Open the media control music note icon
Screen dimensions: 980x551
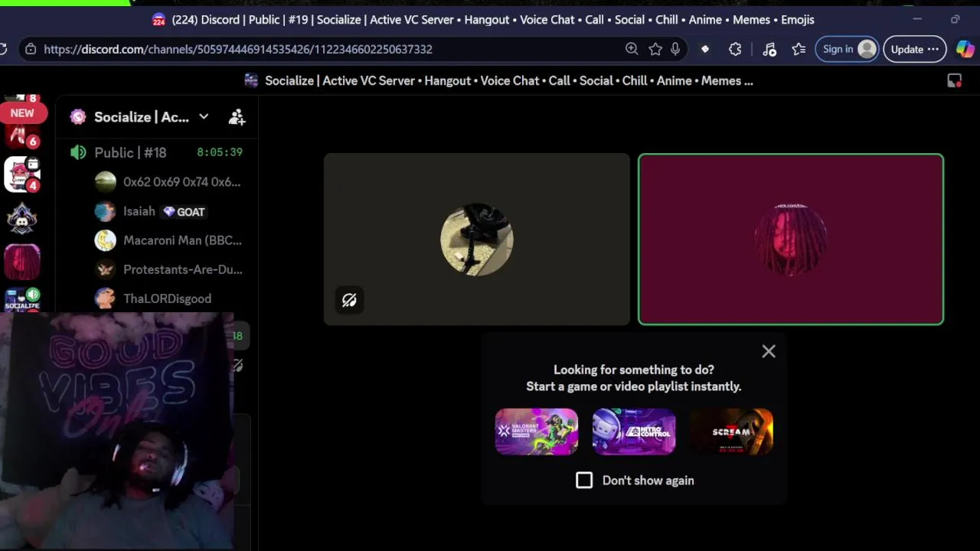click(769, 49)
